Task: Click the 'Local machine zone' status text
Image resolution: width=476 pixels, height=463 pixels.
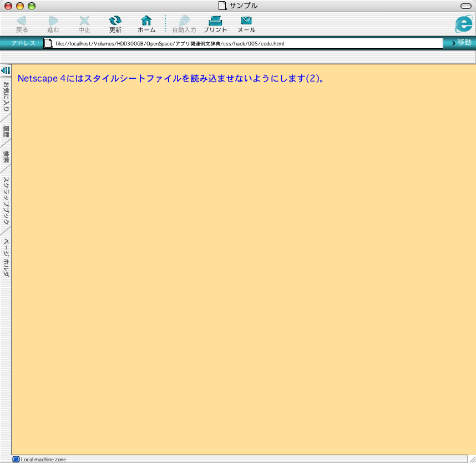Action: tap(43, 459)
